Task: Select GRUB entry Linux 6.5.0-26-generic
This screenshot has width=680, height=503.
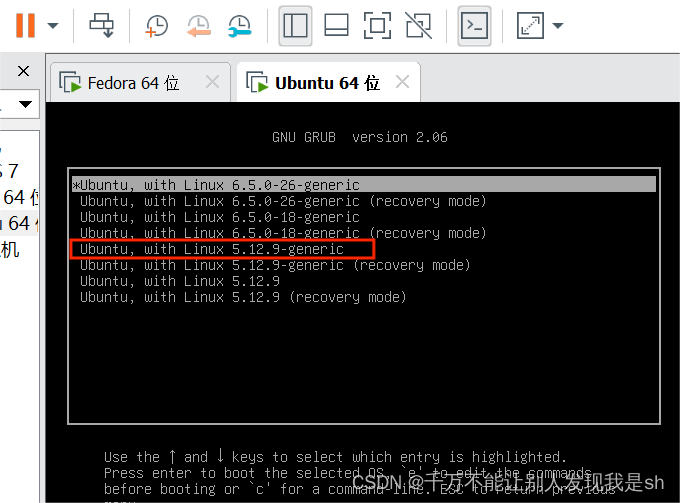Action: point(364,185)
